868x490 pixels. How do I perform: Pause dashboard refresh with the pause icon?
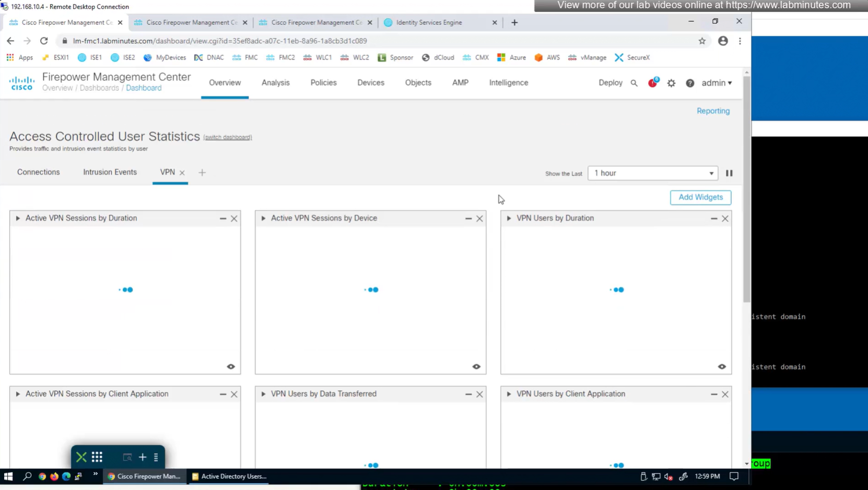click(x=729, y=173)
